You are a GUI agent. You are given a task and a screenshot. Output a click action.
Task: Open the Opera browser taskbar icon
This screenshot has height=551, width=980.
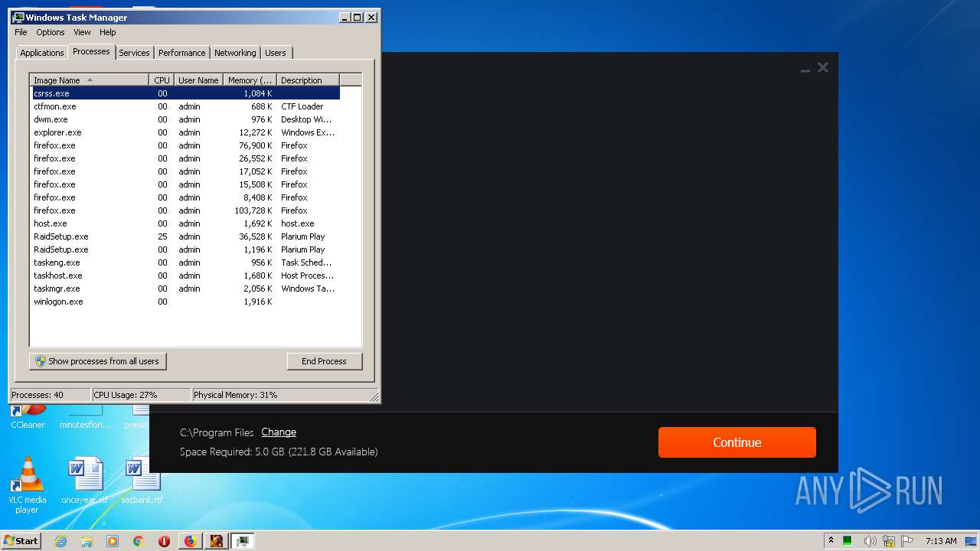coord(164,541)
